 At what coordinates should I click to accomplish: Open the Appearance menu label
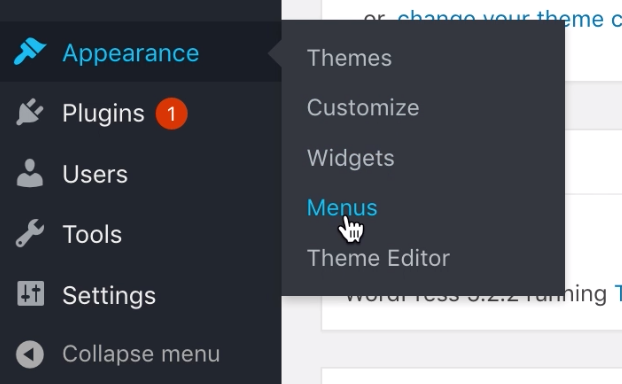click(x=131, y=53)
